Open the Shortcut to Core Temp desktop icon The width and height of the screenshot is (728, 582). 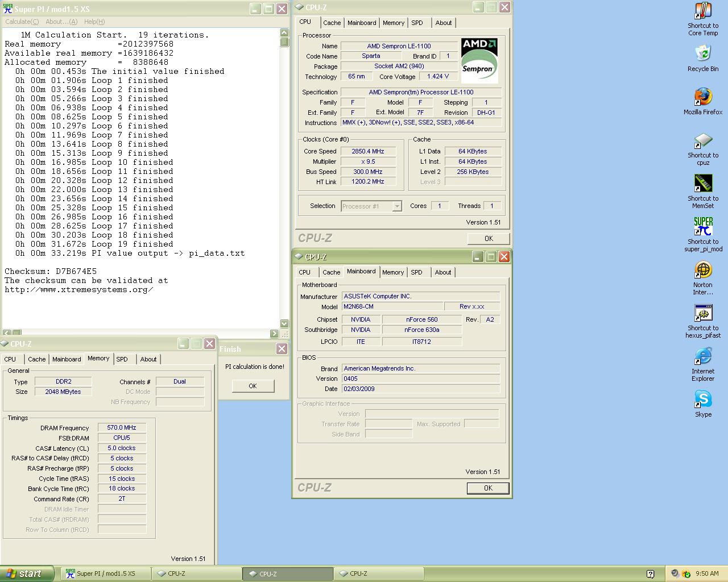pyautogui.click(x=703, y=19)
